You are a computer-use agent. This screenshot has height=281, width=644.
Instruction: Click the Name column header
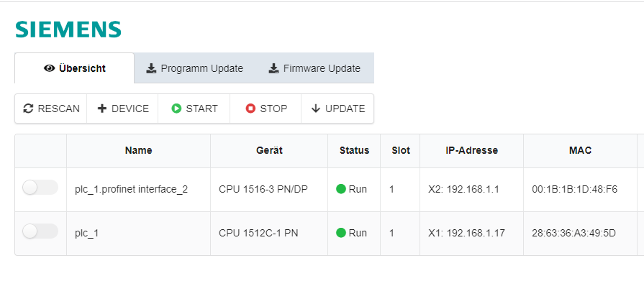click(x=138, y=150)
